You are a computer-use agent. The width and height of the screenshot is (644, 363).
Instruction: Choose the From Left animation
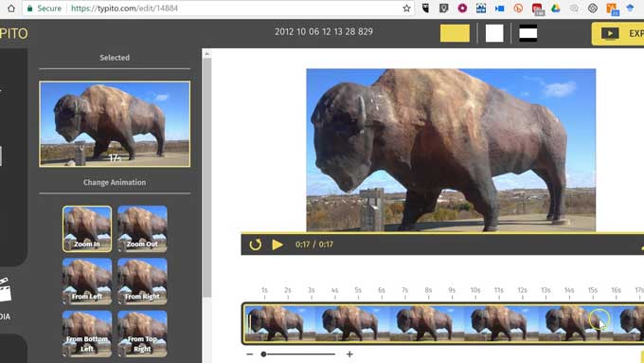[x=87, y=281]
